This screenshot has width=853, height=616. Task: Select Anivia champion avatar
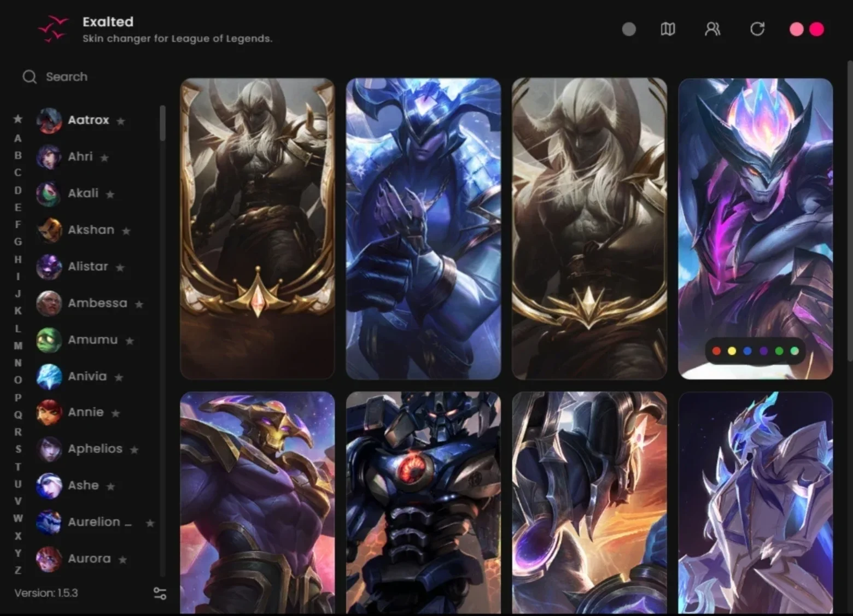click(x=49, y=377)
